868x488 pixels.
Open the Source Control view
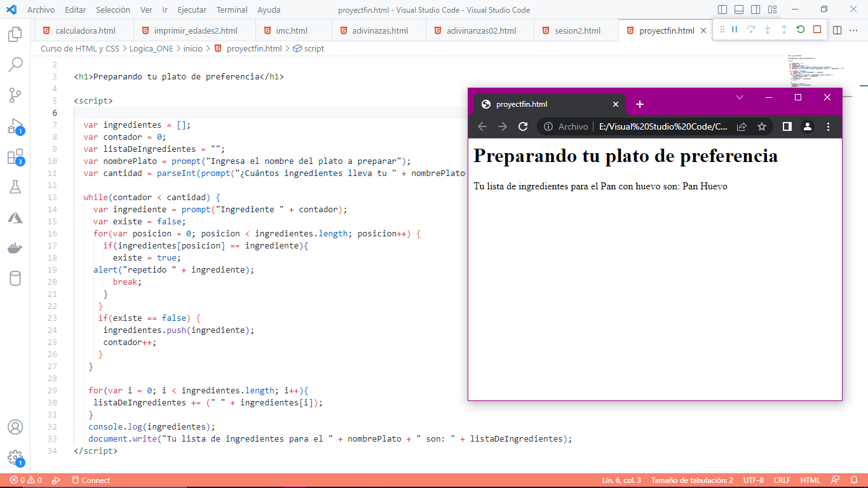pos(15,95)
